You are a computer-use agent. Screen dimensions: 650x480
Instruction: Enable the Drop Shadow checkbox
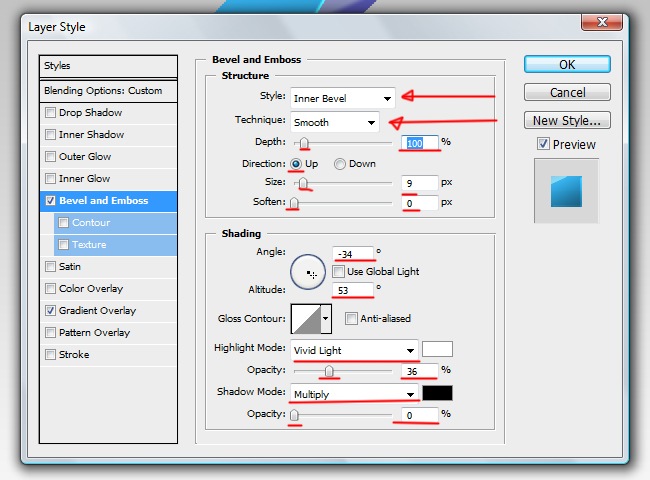(51, 113)
